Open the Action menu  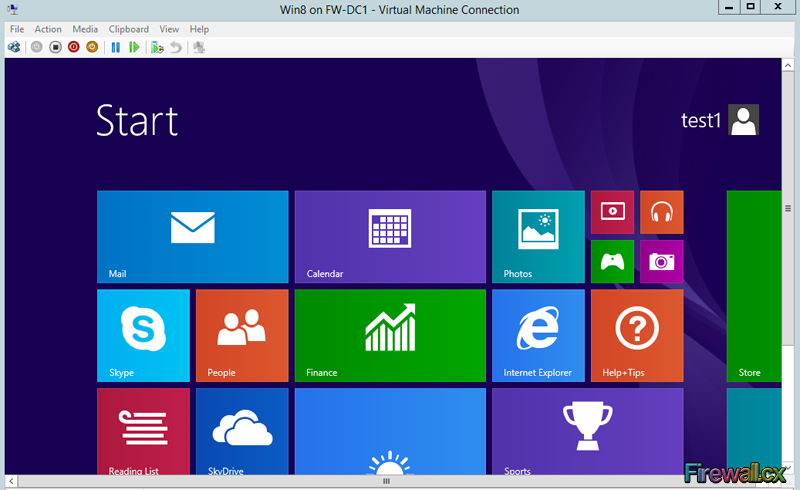(48, 29)
